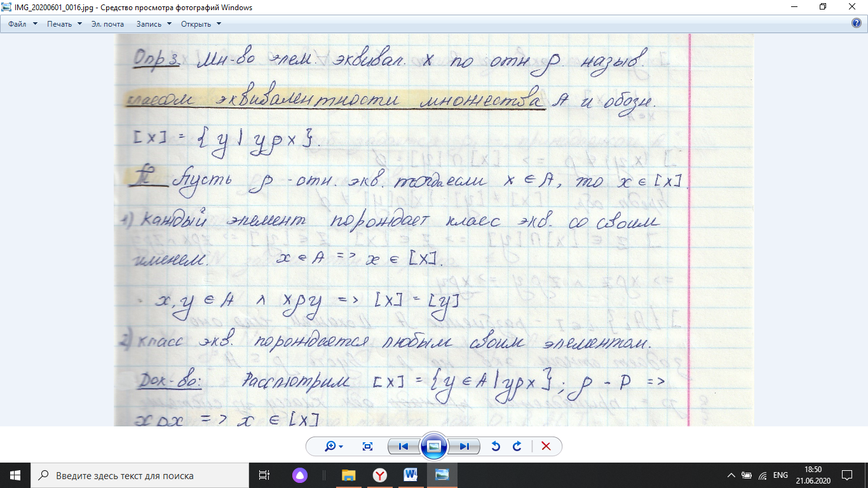Rotate the photo counterclockwise
The width and height of the screenshot is (868, 488).
point(496,446)
